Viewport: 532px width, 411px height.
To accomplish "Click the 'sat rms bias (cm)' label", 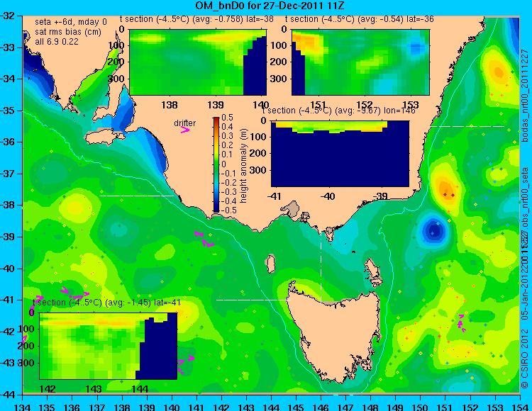I will 68,32.
